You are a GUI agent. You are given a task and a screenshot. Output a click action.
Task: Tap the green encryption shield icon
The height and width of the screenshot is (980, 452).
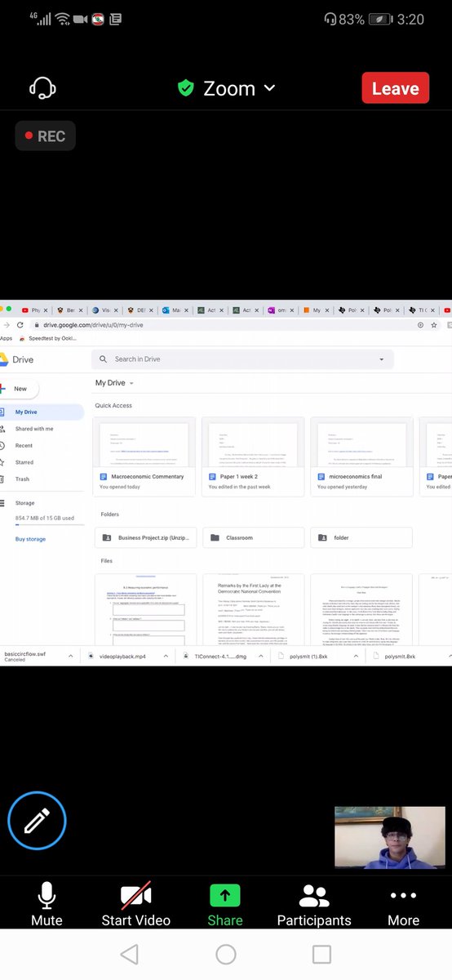coord(186,88)
